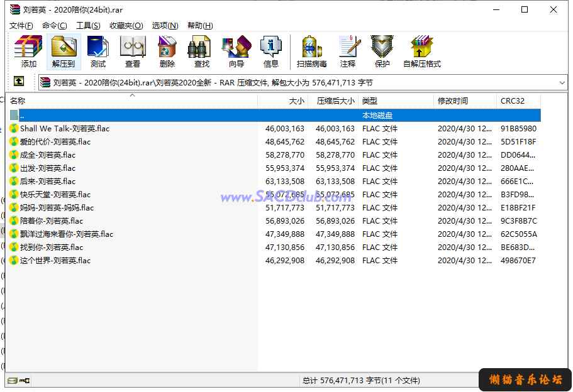Expand the archive path dropdown arrow
Viewport: 573px width, 392px height.
pyautogui.click(x=562, y=83)
